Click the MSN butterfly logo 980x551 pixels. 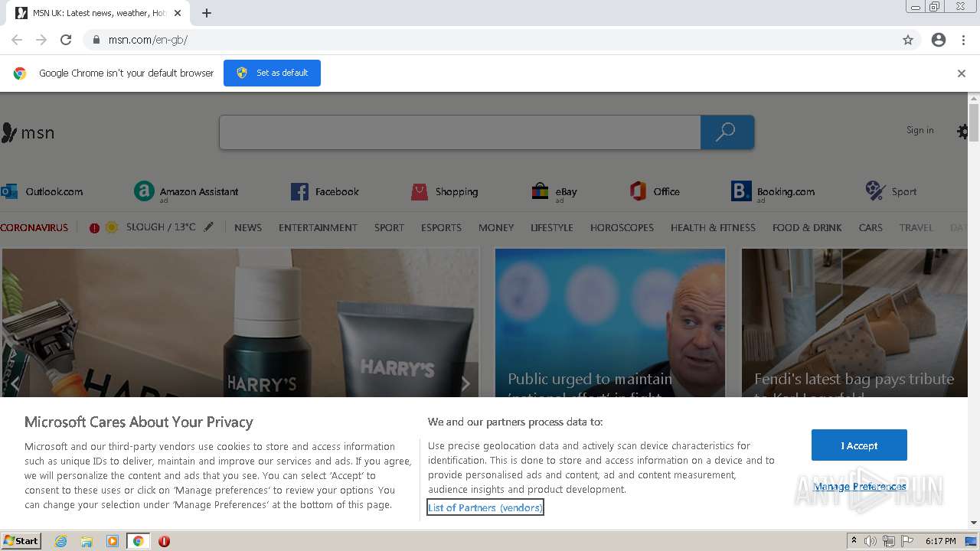[9, 132]
